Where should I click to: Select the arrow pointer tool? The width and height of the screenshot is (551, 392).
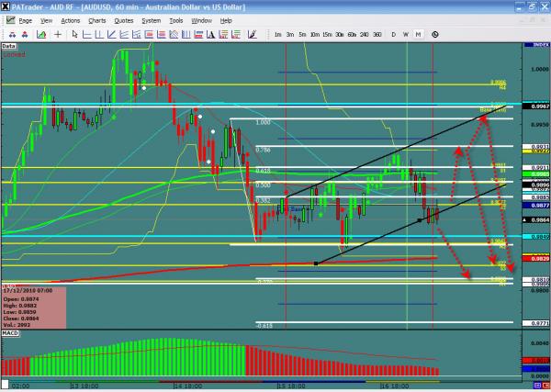75,34
